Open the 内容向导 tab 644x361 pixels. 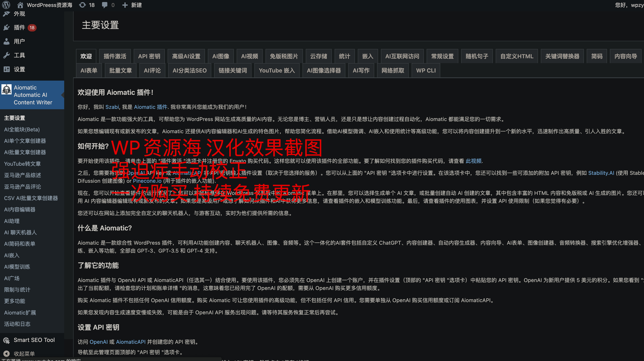[626, 56]
